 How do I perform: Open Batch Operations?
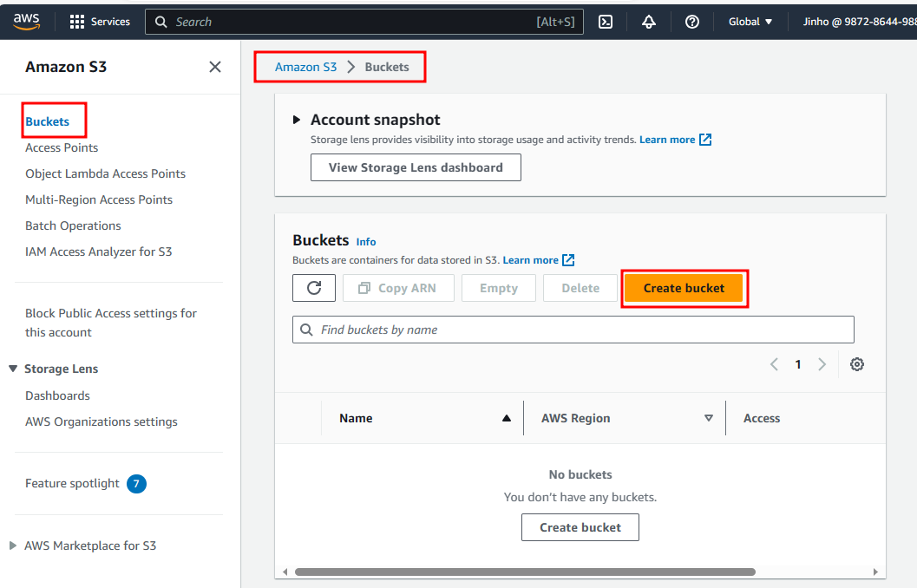[73, 225]
